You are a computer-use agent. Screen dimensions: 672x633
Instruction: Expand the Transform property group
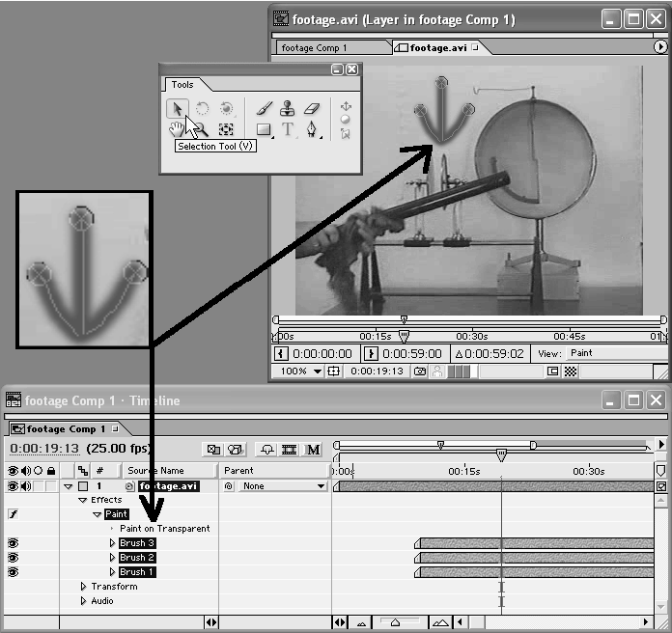point(83,587)
